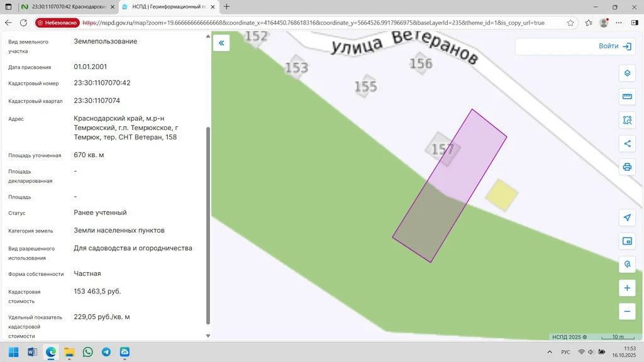Image resolution: width=644 pixels, height=362 pixels.
Task: Add this page to favorites
Action: 570,23
